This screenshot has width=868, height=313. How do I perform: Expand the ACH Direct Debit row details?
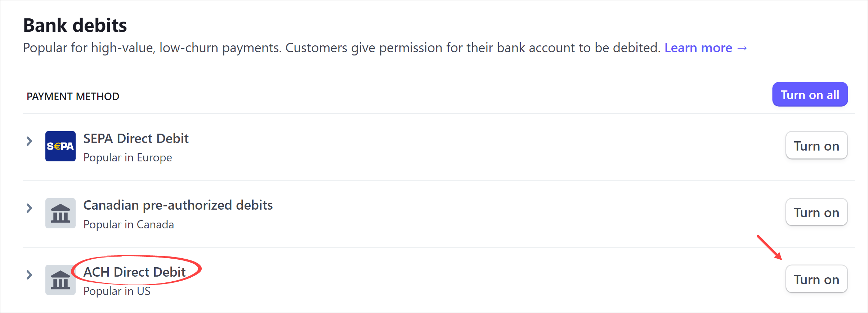pos(29,275)
